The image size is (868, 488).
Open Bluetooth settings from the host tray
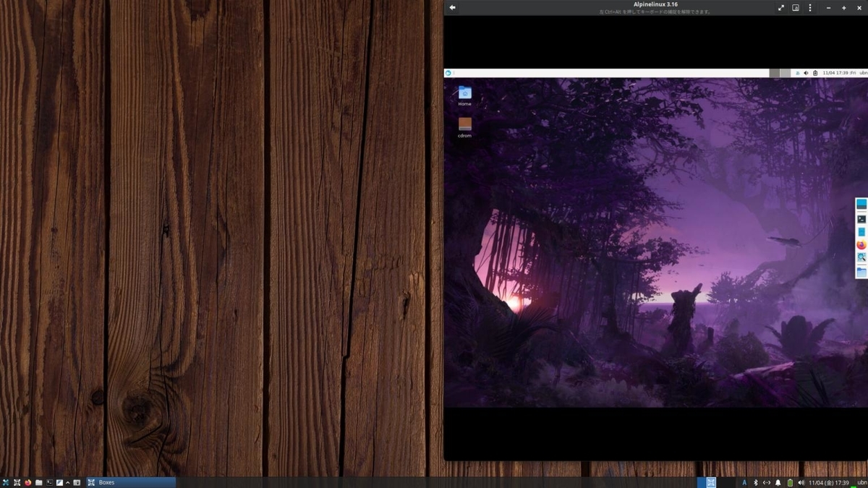tap(756, 482)
